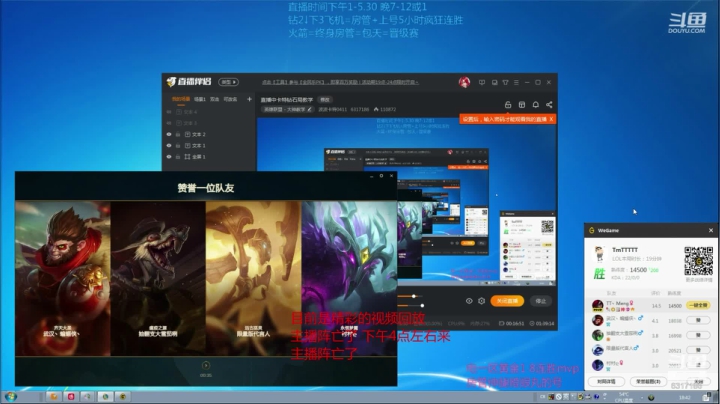The height and width of the screenshot is (404, 720).
Task: Open the TT~ Meng player avatar
Action: tap(597, 305)
